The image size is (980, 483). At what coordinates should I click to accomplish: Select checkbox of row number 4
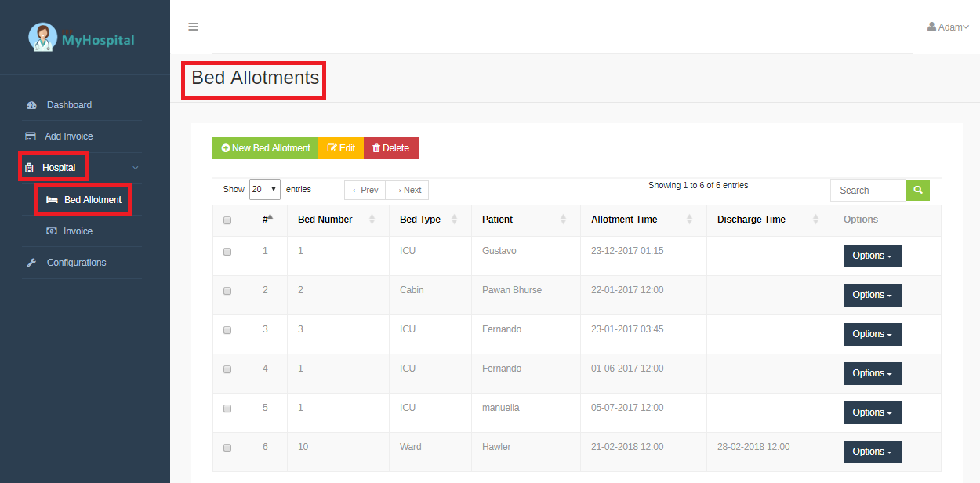[227, 369]
